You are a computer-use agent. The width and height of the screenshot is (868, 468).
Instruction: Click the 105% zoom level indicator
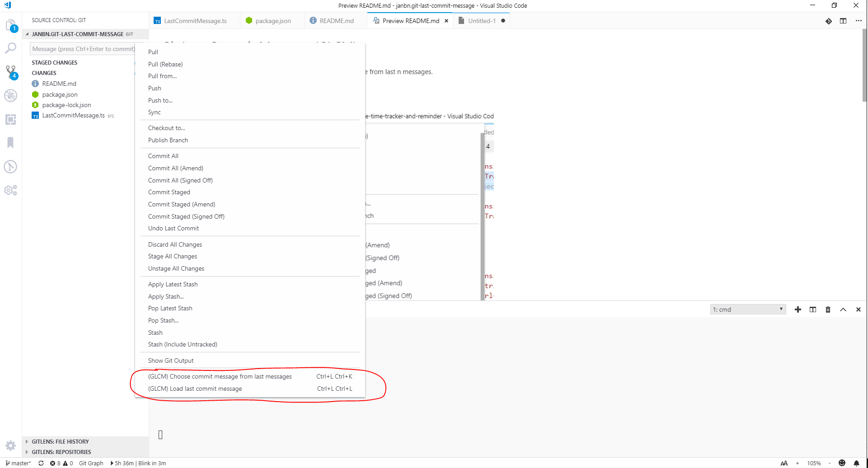pos(814,463)
